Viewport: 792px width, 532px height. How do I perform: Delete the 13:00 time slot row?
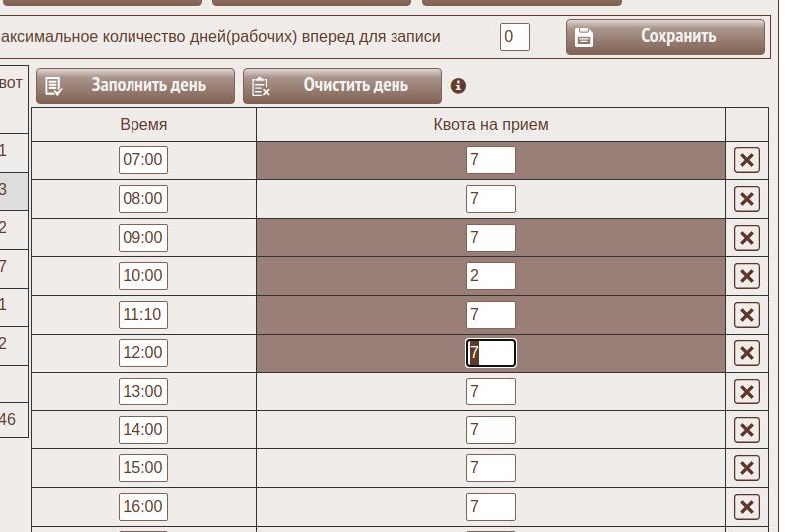click(x=746, y=392)
